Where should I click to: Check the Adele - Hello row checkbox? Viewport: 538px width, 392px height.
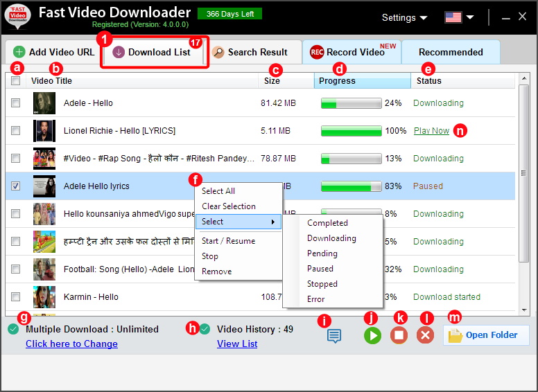pyautogui.click(x=15, y=103)
